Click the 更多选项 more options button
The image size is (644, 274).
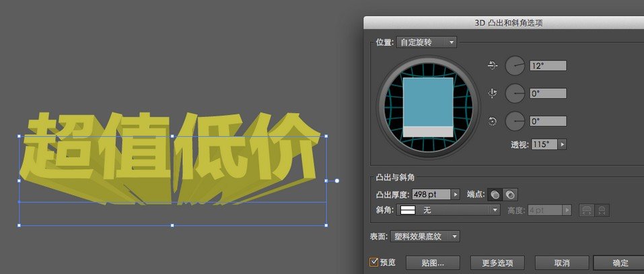coord(493,263)
